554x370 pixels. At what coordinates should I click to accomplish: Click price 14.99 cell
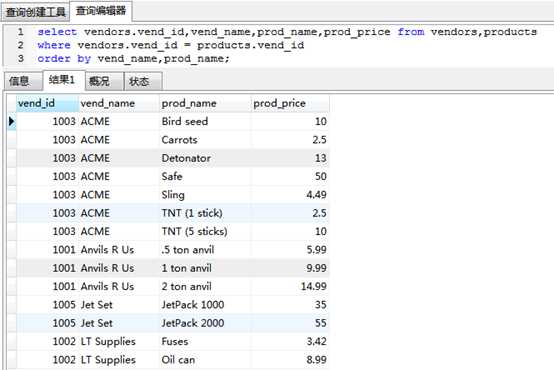[290, 287]
